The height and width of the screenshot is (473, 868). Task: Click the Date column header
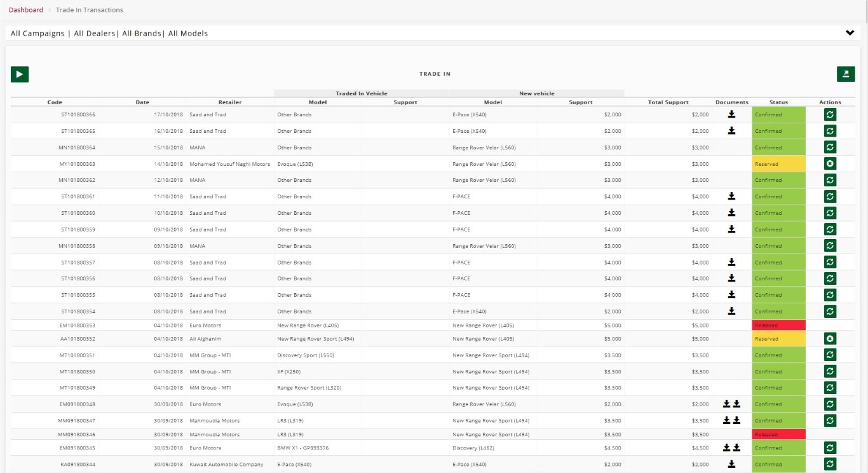point(142,102)
